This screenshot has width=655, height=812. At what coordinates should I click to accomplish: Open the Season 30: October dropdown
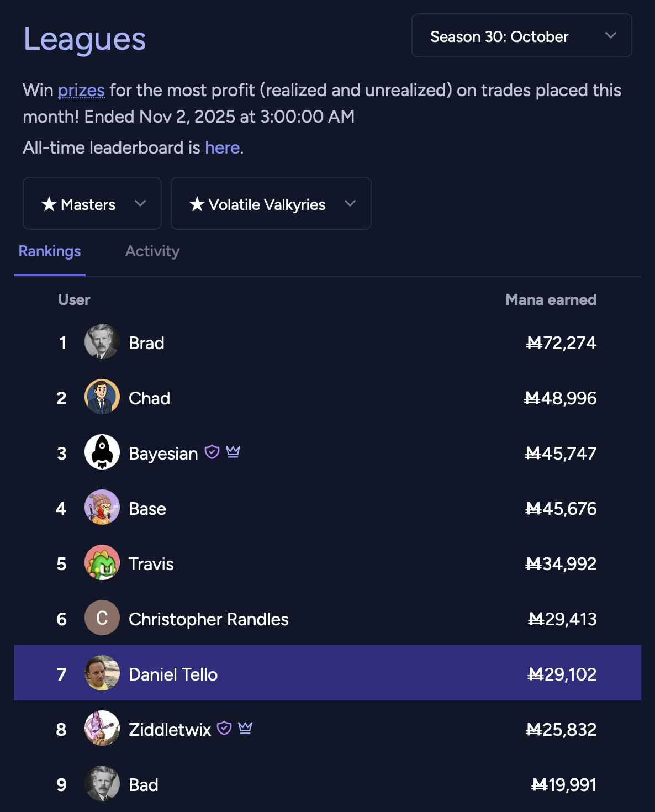coord(521,36)
